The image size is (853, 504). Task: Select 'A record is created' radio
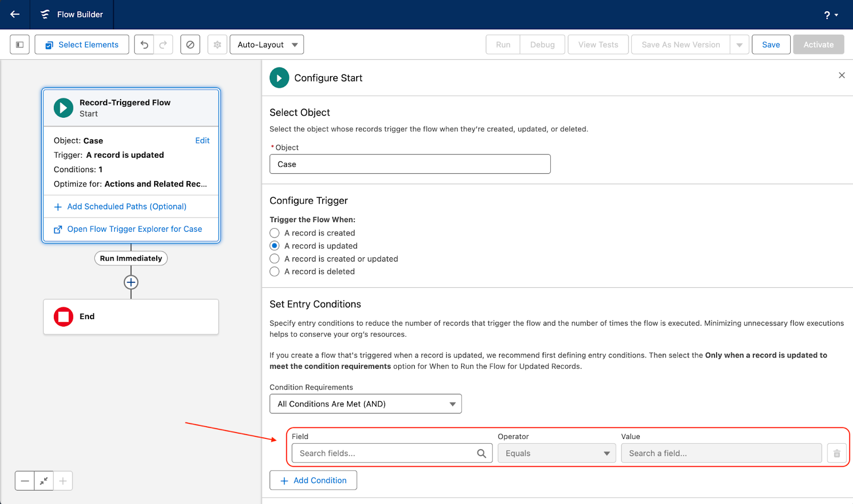tap(275, 233)
